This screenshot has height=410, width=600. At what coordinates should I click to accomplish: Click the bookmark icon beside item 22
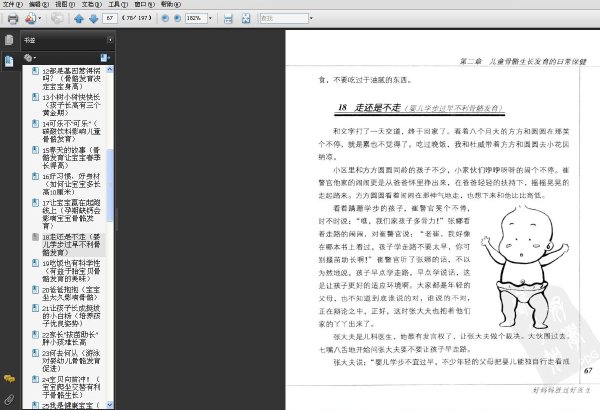pos(36,335)
